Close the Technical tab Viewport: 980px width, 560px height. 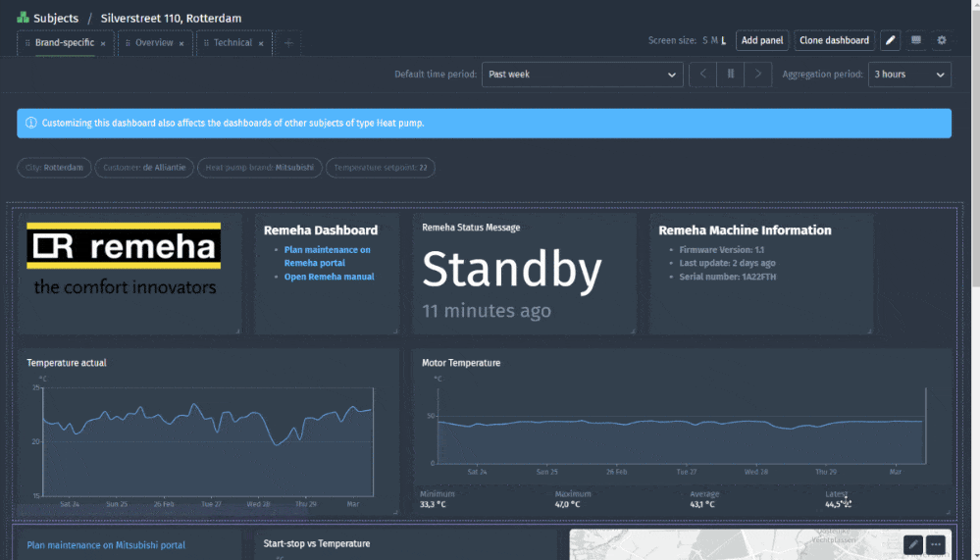coord(261,43)
